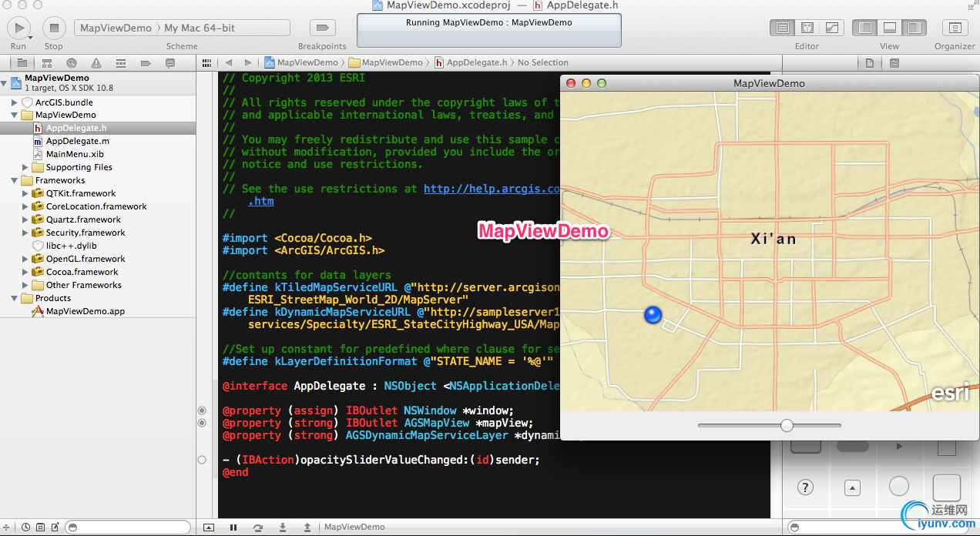
Task: Show the Quick Help inspector icon
Action: (894, 63)
